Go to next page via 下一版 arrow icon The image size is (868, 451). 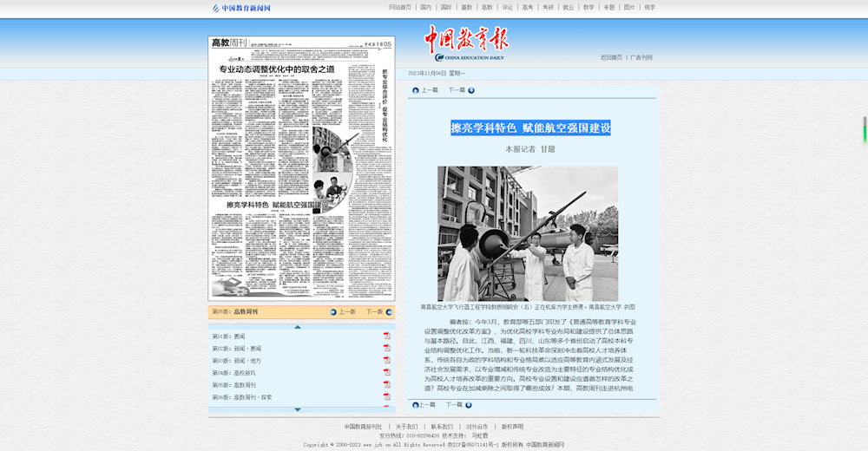(x=389, y=312)
